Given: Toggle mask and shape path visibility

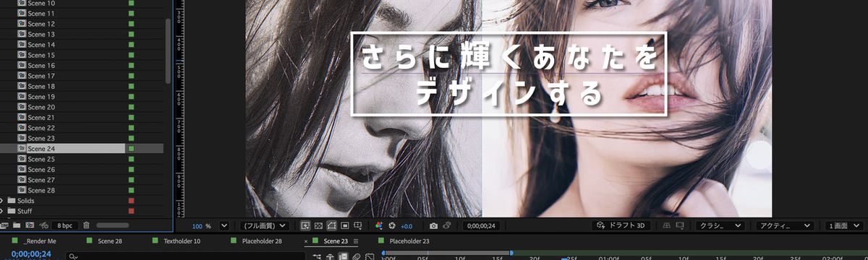Looking at the screenshot, I should click(332, 225).
